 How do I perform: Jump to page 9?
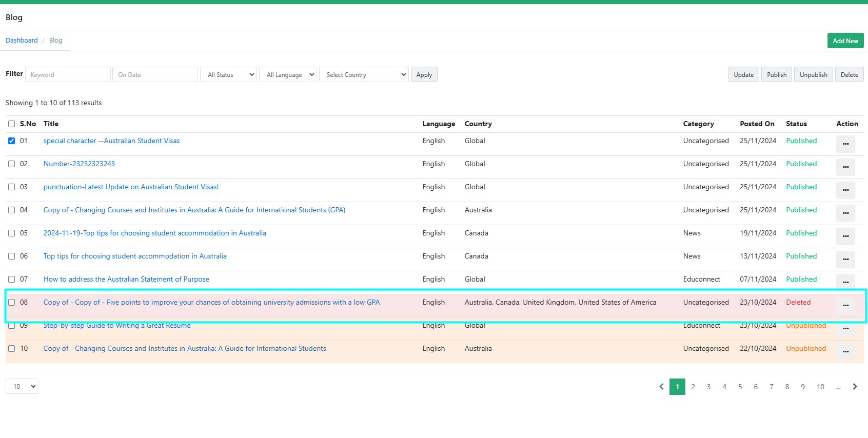(x=803, y=387)
